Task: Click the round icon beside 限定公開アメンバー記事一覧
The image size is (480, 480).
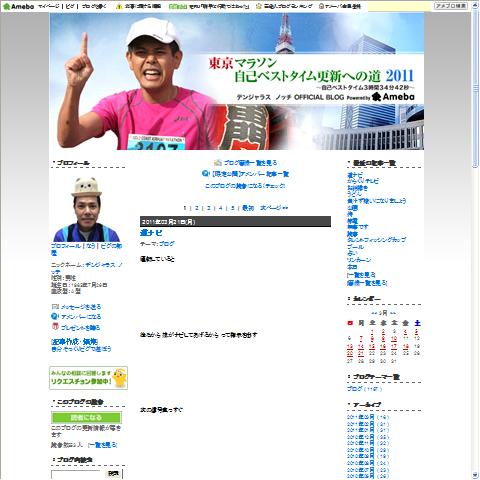Action: pyautogui.click(x=206, y=174)
